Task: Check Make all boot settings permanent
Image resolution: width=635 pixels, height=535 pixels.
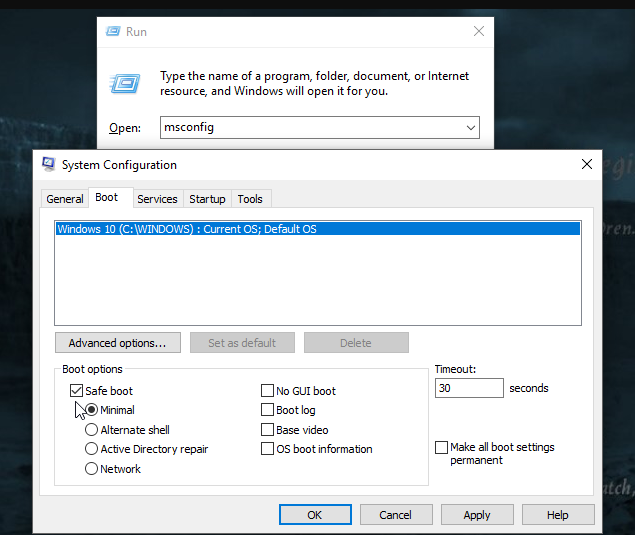Action: click(x=441, y=448)
